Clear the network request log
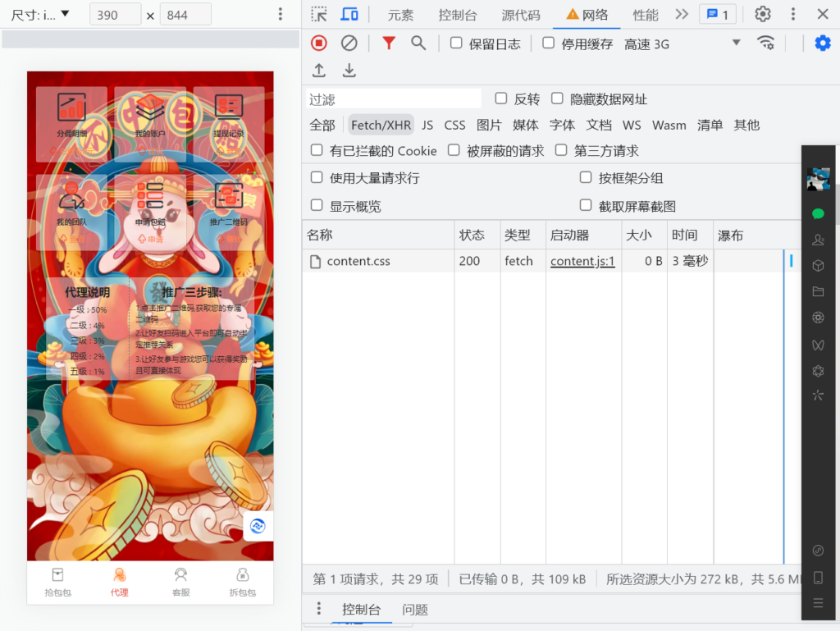 pyautogui.click(x=348, y=43)
